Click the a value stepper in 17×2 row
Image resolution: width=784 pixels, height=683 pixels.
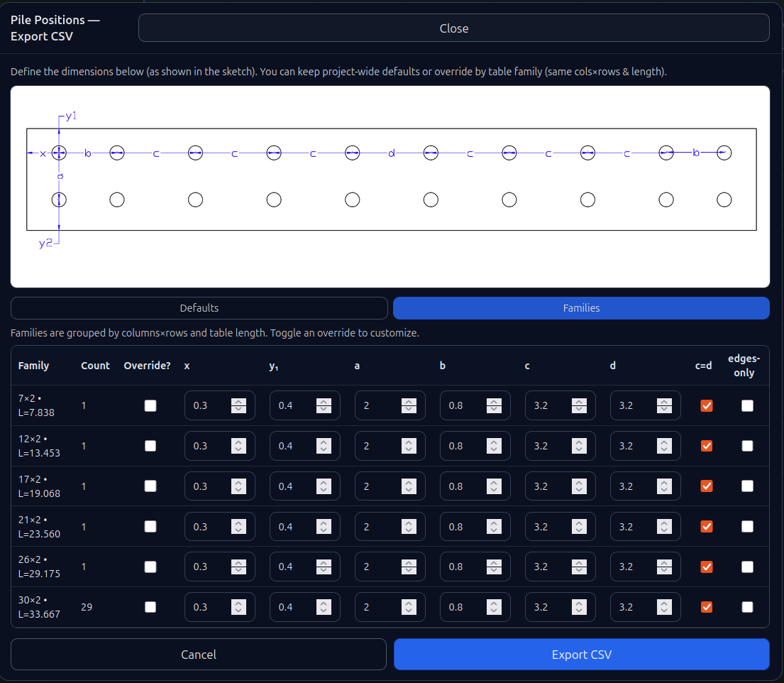409,486
